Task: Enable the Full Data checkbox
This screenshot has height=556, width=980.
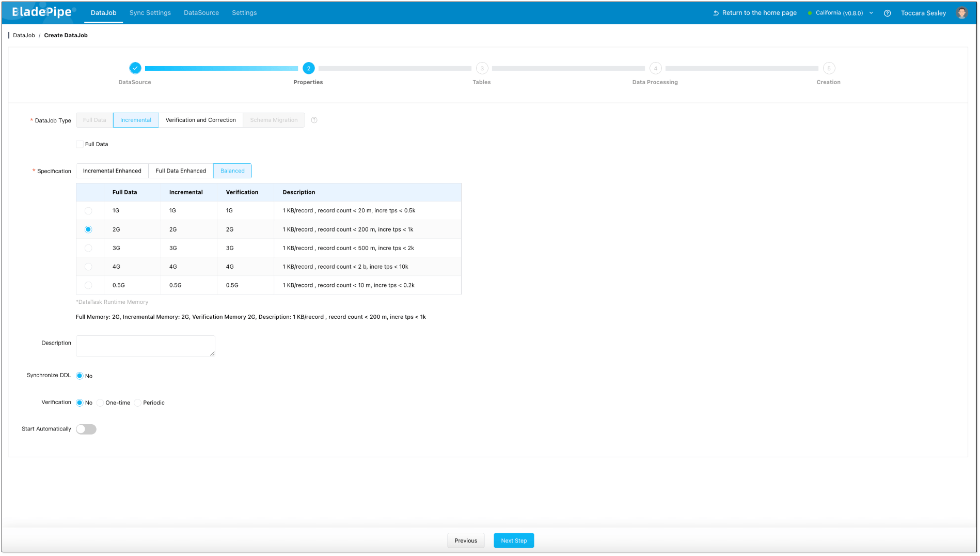Action: click(80, 145)
